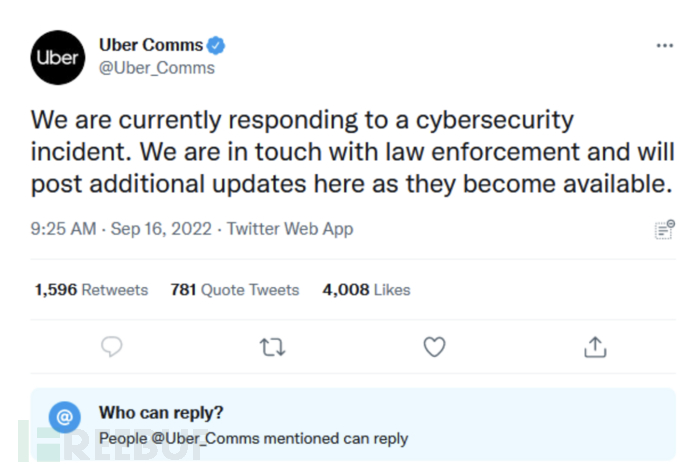The width and height of the screenshot is (690, 469).
Task: Like the tweet with heart icon
Action: point(434,346)
